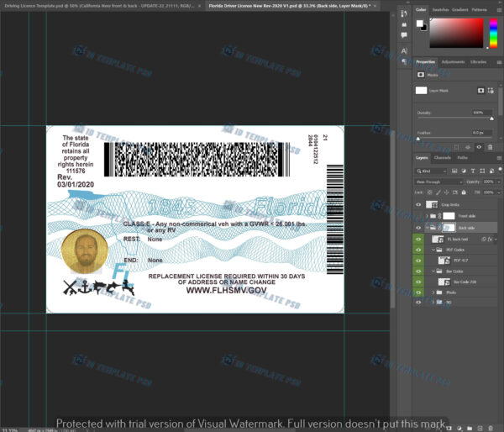The width and height of the screenshot is (504, 432).
Task: Open the layer filter Kind dropdown
Action: tap(432, 171)
